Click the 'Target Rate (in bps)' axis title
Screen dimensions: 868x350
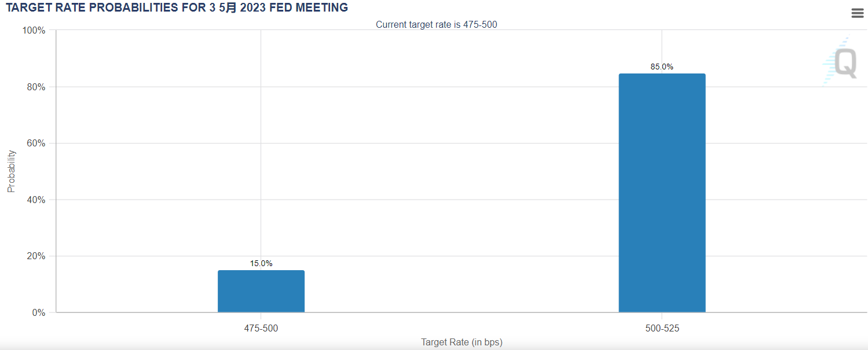[462, 342]
